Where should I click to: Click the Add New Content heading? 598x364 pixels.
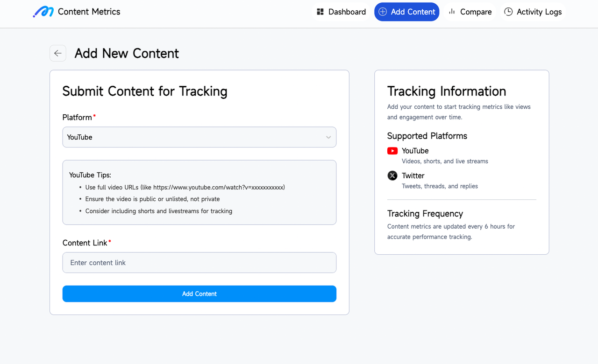[127, 53]
